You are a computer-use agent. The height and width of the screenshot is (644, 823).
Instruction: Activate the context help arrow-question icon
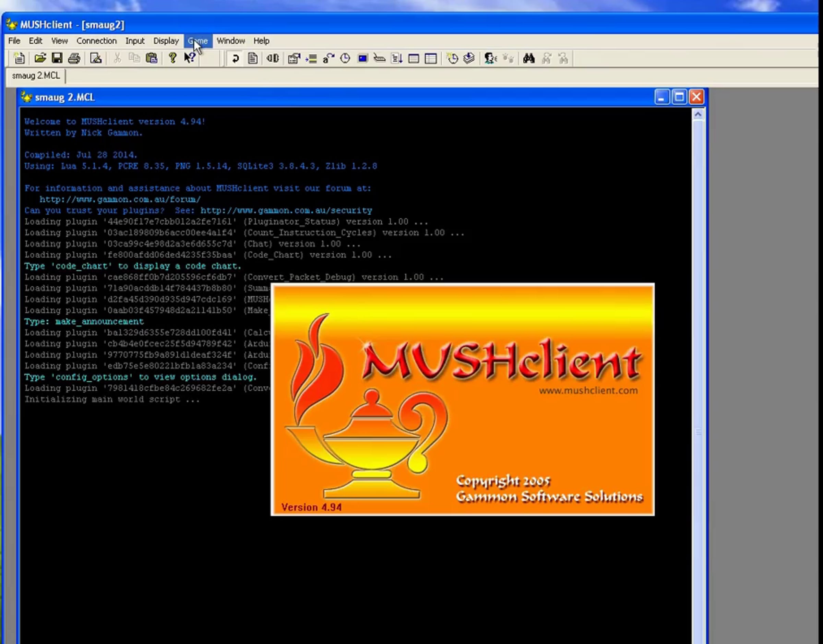tap(190, 58)
